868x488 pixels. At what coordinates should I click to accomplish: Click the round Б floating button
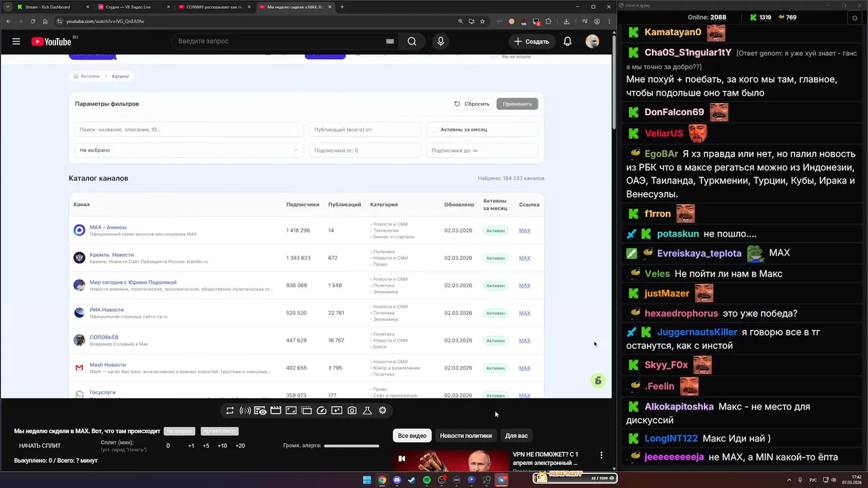[597, 381]
